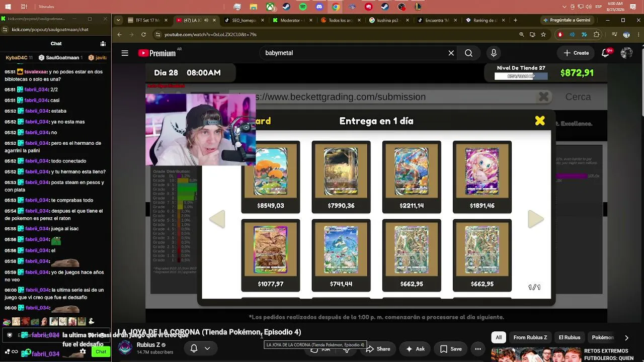Select the All filter chip

click(x=499, y=337)
